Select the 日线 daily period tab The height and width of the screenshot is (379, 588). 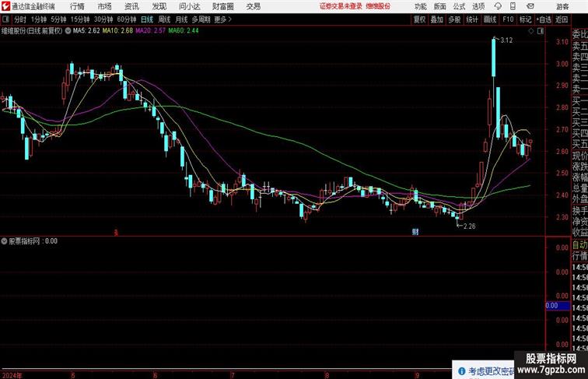pyautogui.click(x=147, y=19)
